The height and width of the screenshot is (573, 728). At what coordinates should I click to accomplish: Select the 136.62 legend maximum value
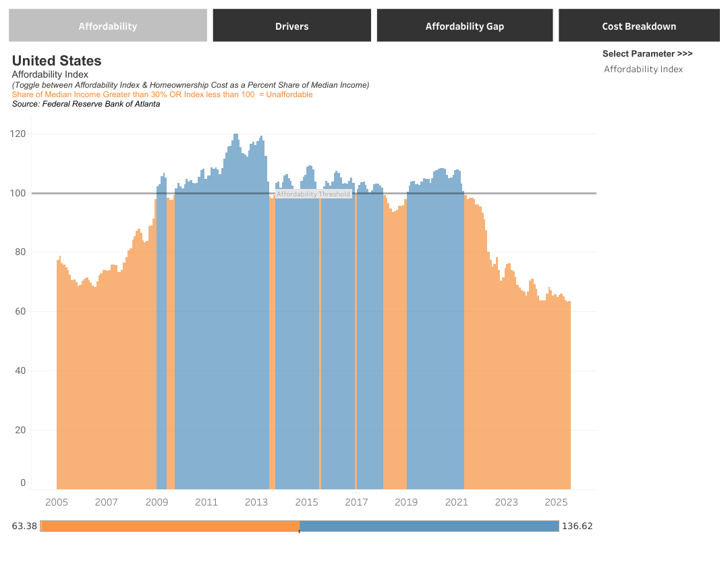pos(577,526)
